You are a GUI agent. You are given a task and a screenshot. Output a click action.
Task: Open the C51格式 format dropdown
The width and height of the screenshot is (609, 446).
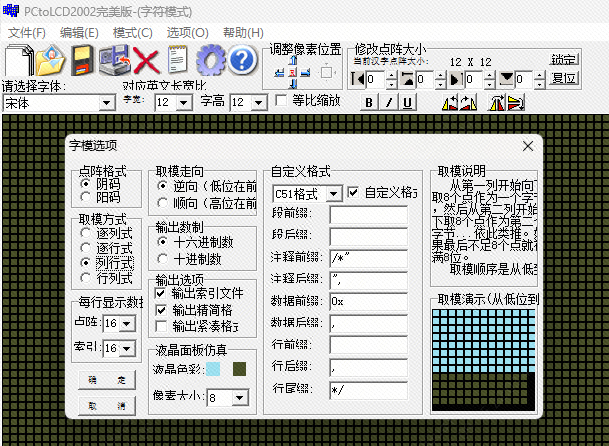pos(334,193)
